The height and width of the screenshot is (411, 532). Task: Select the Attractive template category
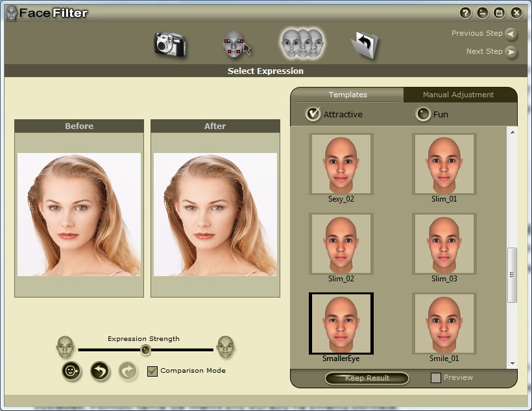tap(313, 113)
